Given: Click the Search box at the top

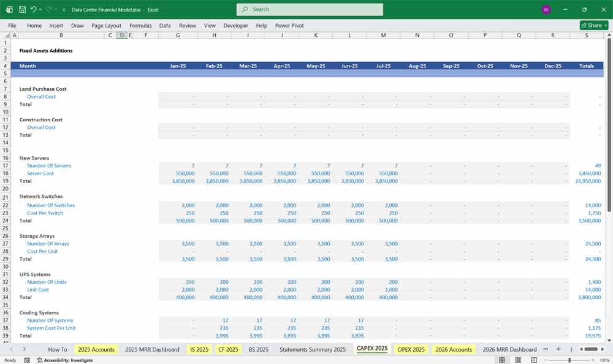Looking at the screenshot, I should (x=309, y=9).
